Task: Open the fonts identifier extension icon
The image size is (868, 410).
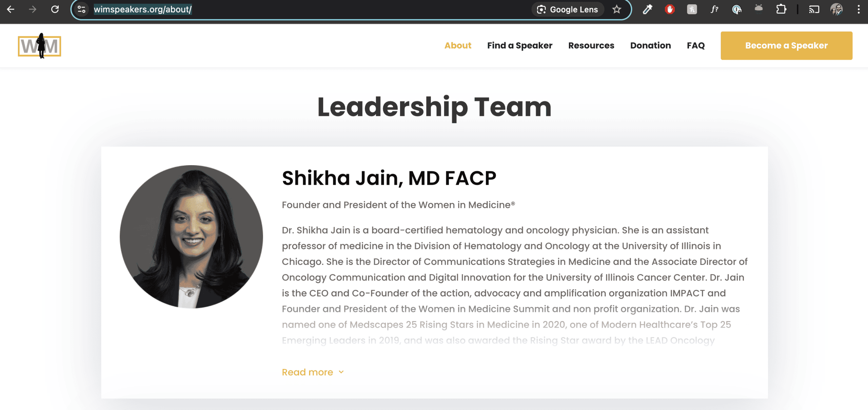Action: [x=714, y=9]
